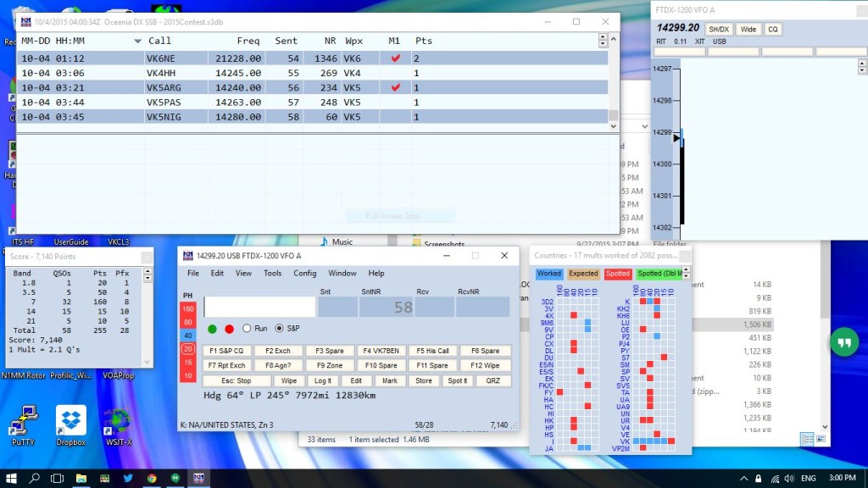Toggle the 160 band button
The width and height of the screenshot is (868, 488).
(x=188, y=309)
